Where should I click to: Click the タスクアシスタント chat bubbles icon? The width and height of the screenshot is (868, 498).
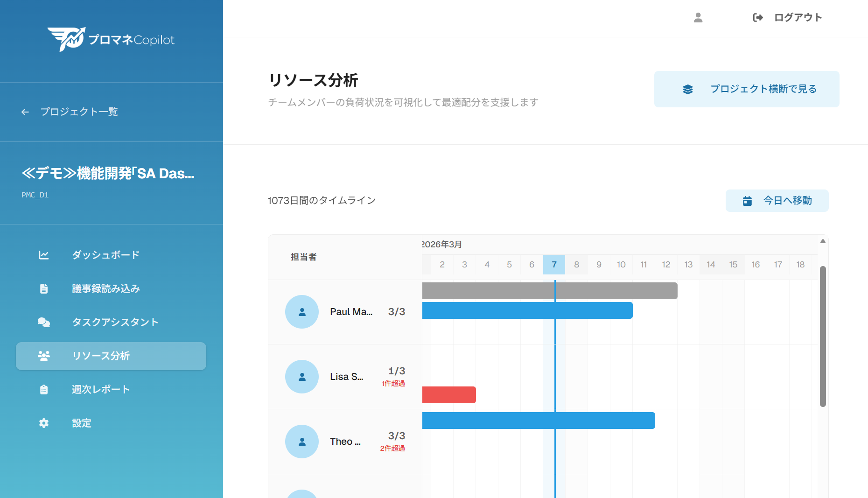(x=44, y=322)
